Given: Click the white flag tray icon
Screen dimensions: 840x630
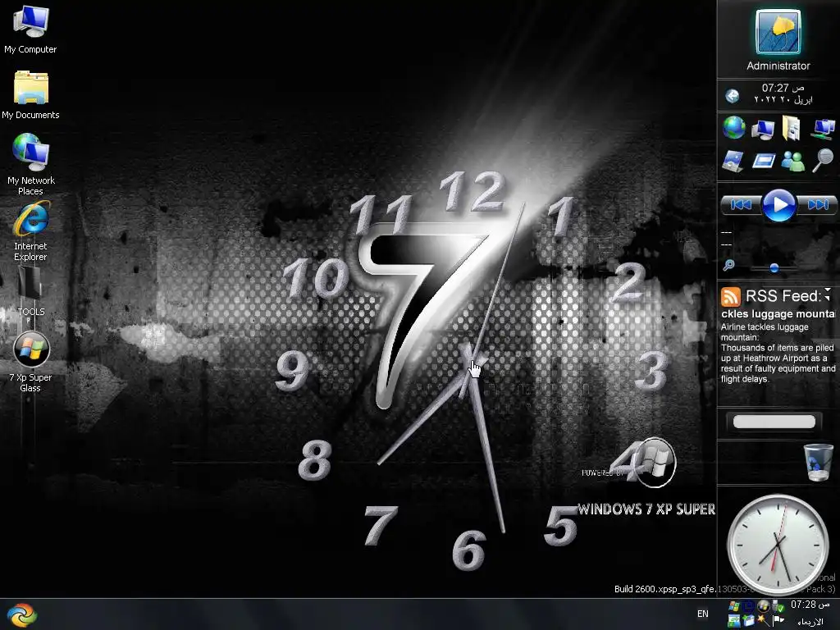Looking at the screenshot, I should click(x=778, y=621).
